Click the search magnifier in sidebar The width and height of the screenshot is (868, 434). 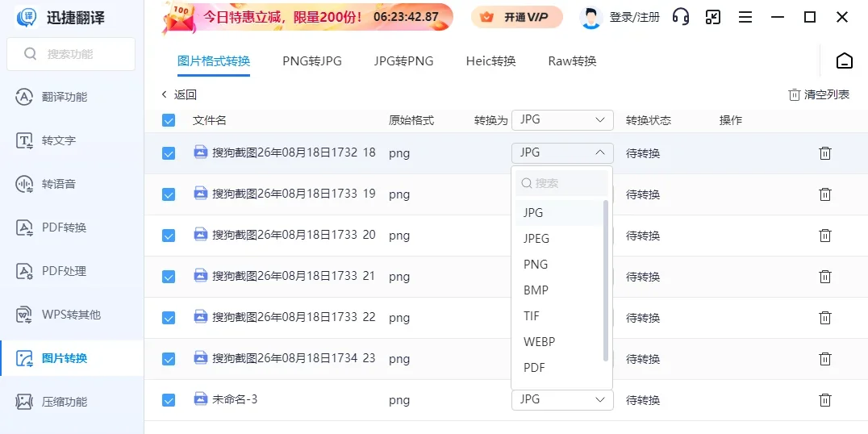(x=31, y=54)
